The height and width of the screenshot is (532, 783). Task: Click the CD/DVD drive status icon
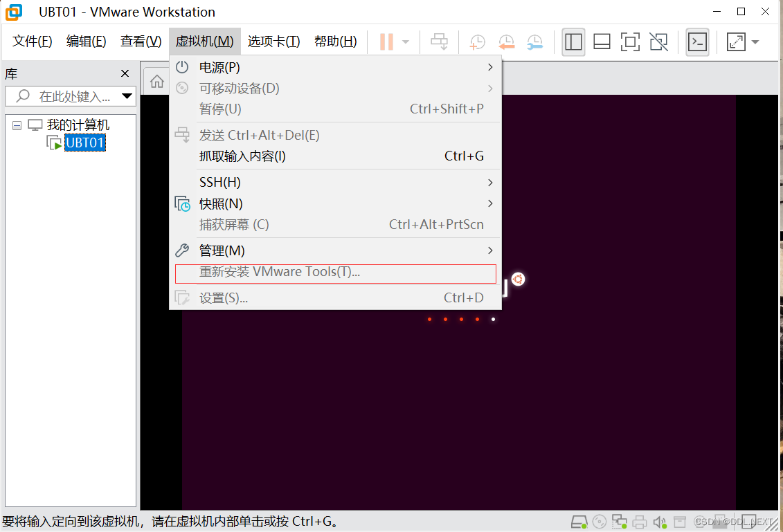(600, 522)
